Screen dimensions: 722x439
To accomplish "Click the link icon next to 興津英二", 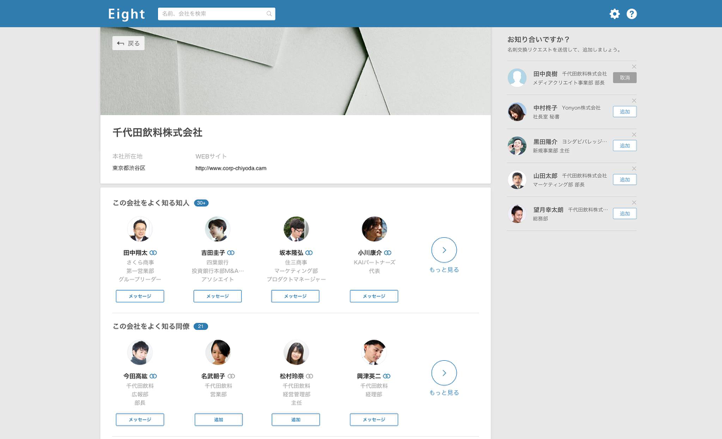I will [387, 376].
